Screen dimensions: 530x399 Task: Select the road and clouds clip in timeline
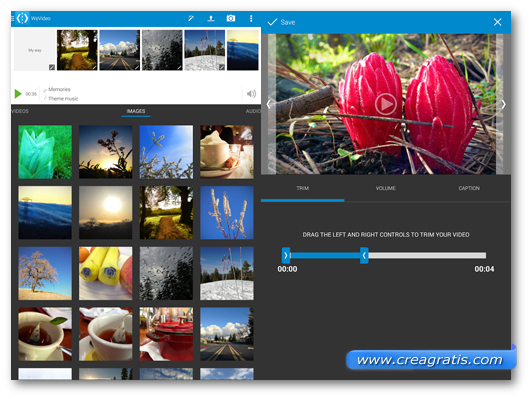click(120, 50)
